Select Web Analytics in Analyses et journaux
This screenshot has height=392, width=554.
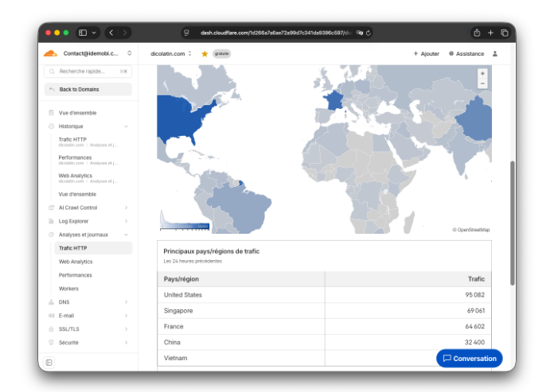76,262
